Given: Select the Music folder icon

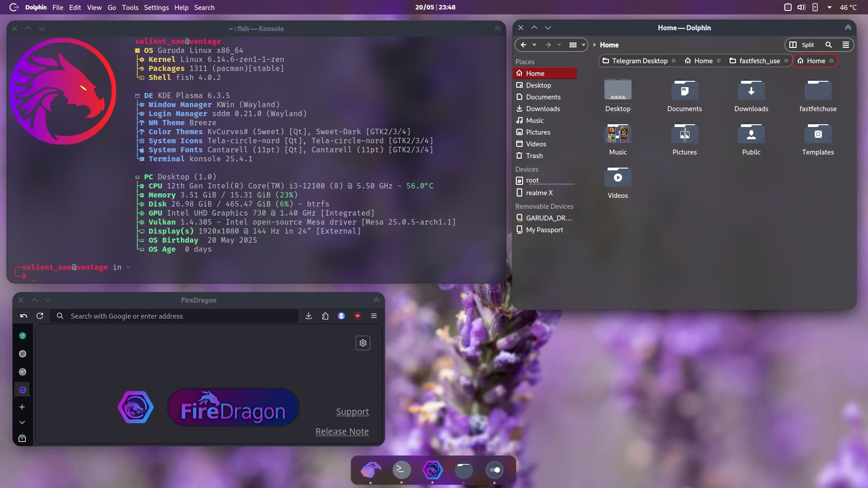Looking at the screenshot, I should point(618,133).
